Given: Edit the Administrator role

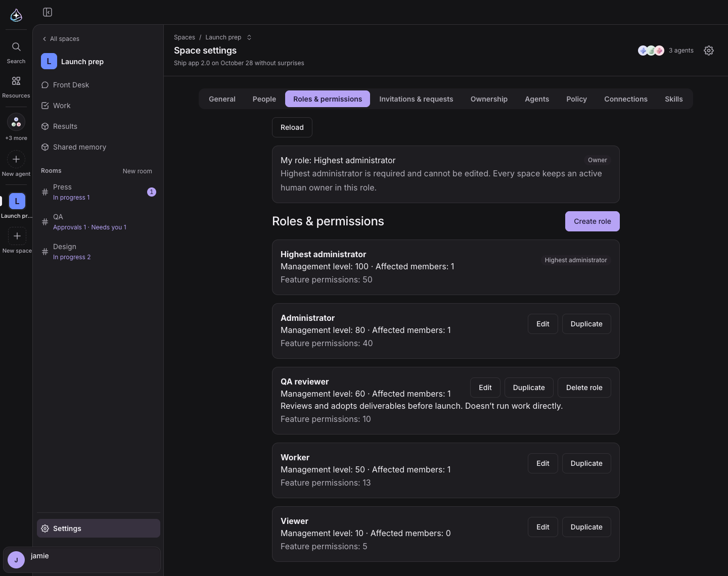Looking at the screenshot, I should [x=542, y=324].
